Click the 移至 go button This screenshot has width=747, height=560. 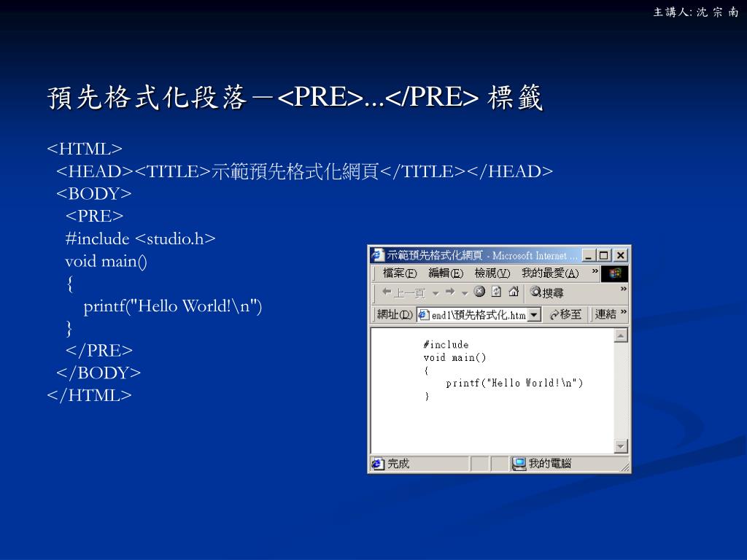point(565,314)
